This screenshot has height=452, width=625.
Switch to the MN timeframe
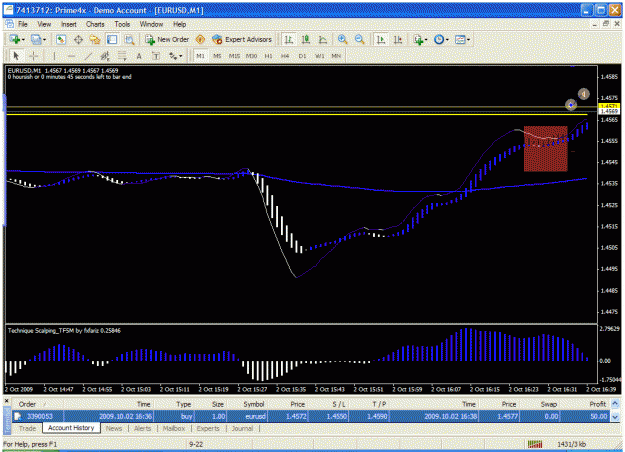point(336,56)
